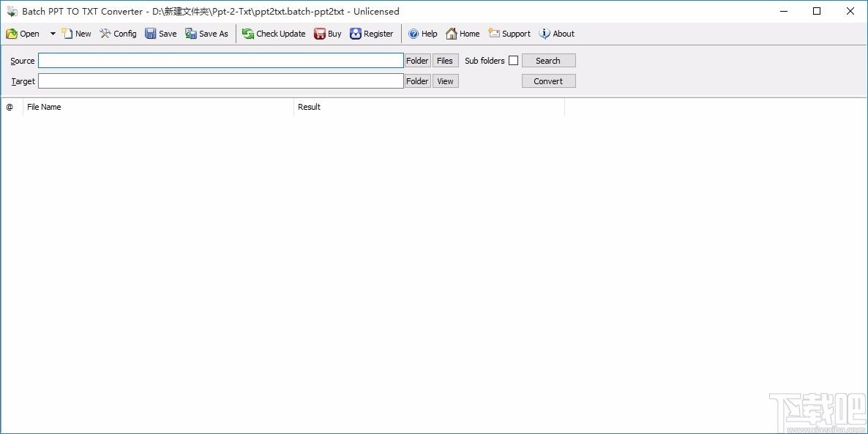Click the Files button beside Source
This screenshot has height=434, width=868.
445,60
